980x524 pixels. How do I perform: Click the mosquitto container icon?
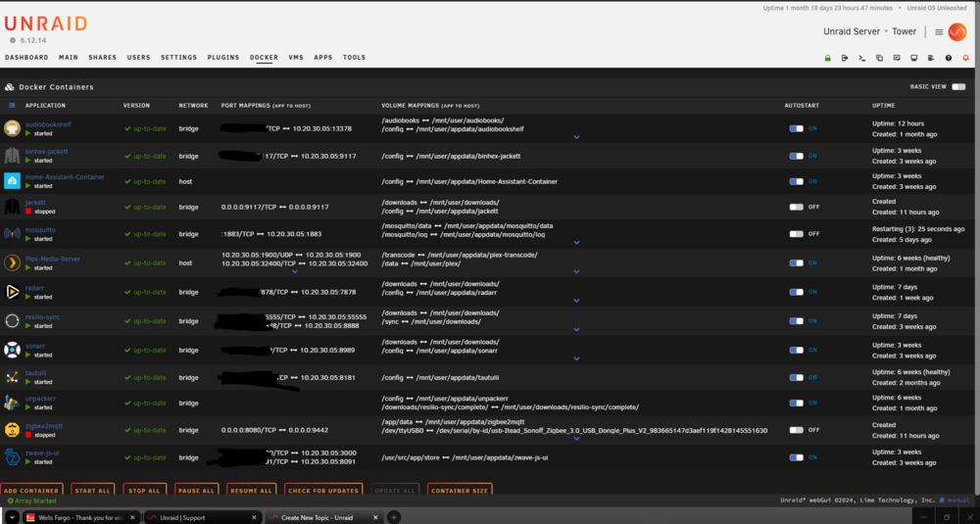[x=12, y=234]
